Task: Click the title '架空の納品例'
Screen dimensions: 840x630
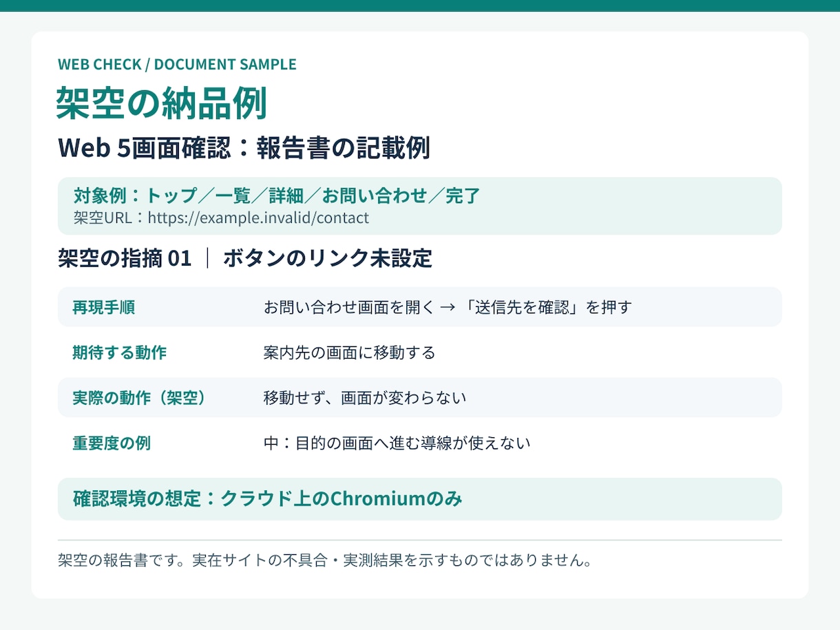Action: 161,104
